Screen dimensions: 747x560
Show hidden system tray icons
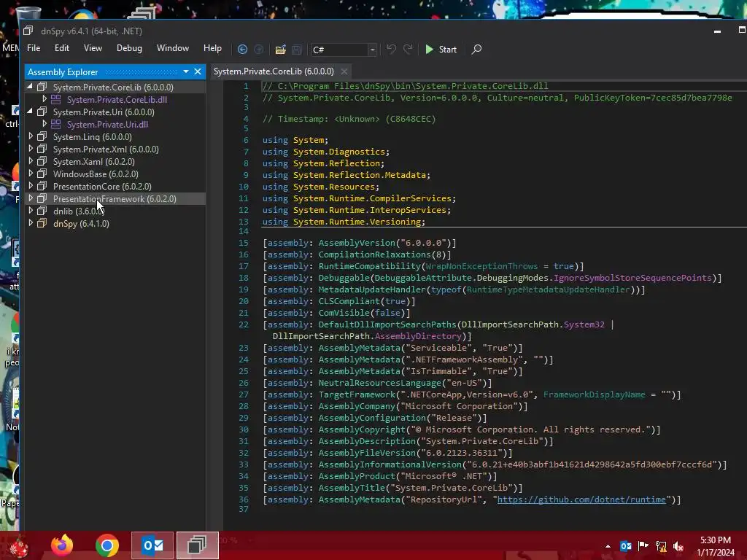[x=608, y=546]
